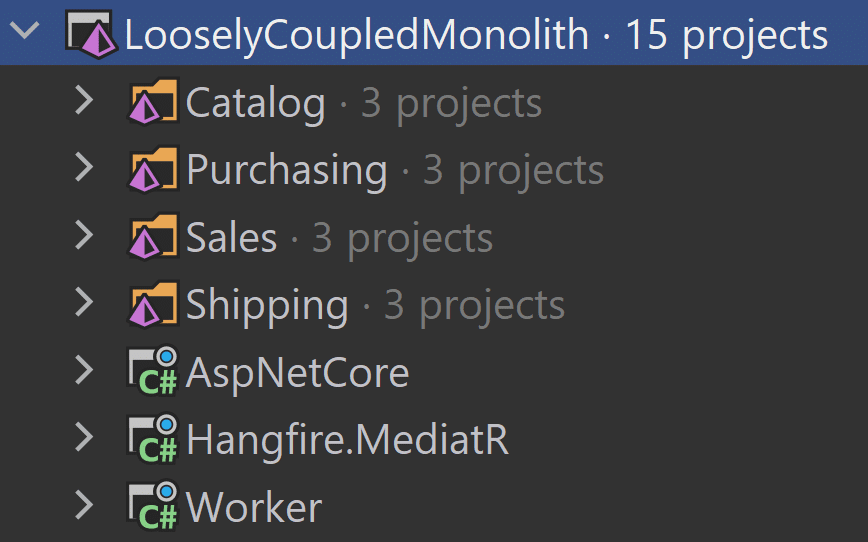Select the Catalog tree item label

coord(256,104)
